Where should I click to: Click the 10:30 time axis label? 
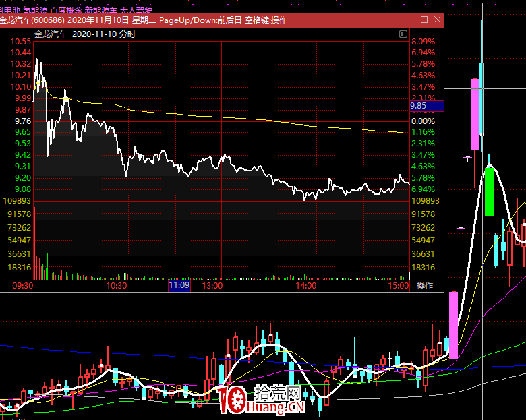[x=117, y=286]
